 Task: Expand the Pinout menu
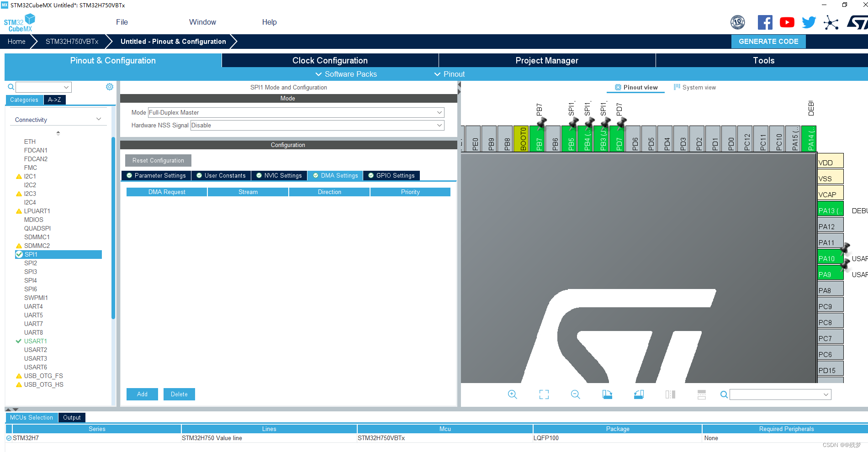click(449, 74)
